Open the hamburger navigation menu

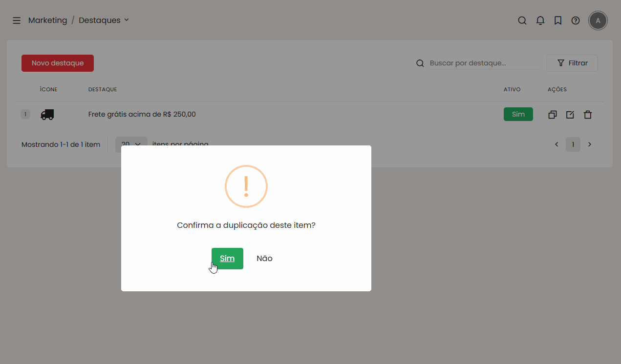click(17, 20)
